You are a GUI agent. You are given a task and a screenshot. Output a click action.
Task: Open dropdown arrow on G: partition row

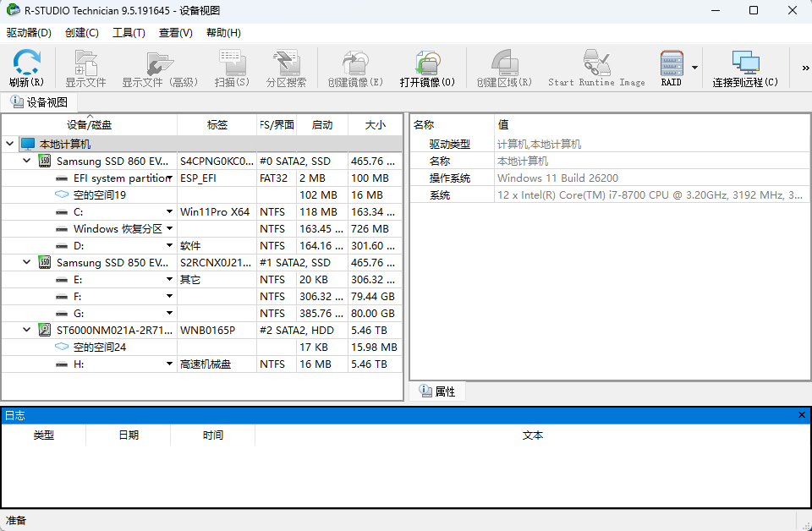point(169,313)
